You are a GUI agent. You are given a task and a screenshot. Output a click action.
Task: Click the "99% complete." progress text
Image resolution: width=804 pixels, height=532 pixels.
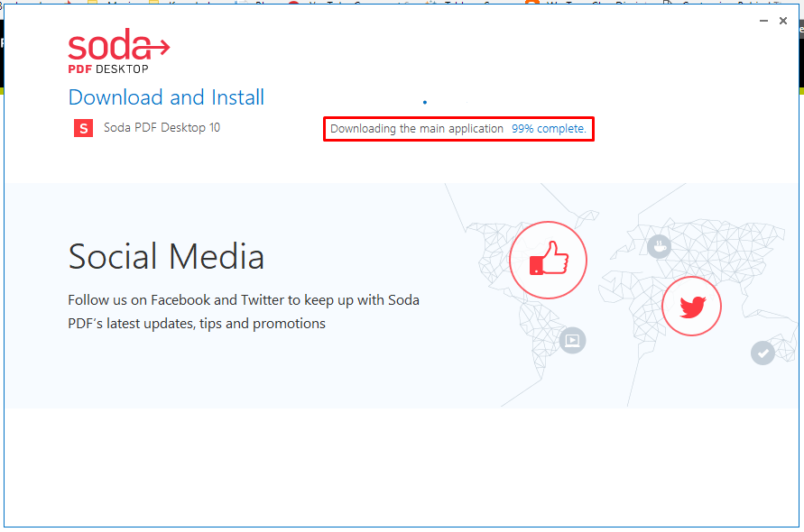coord(549,129)
